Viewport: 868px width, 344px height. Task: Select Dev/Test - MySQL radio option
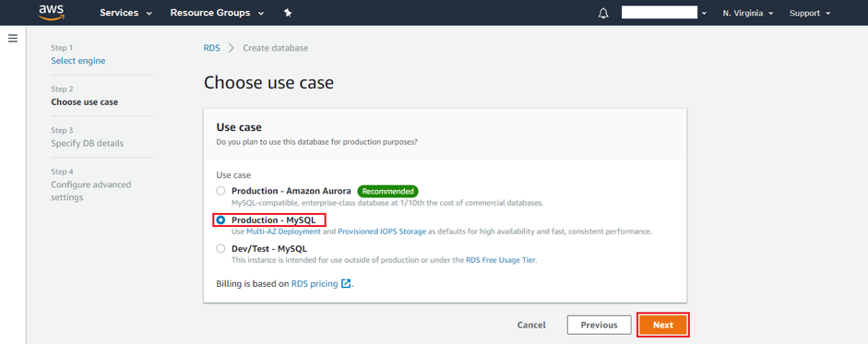coord(220,249)
